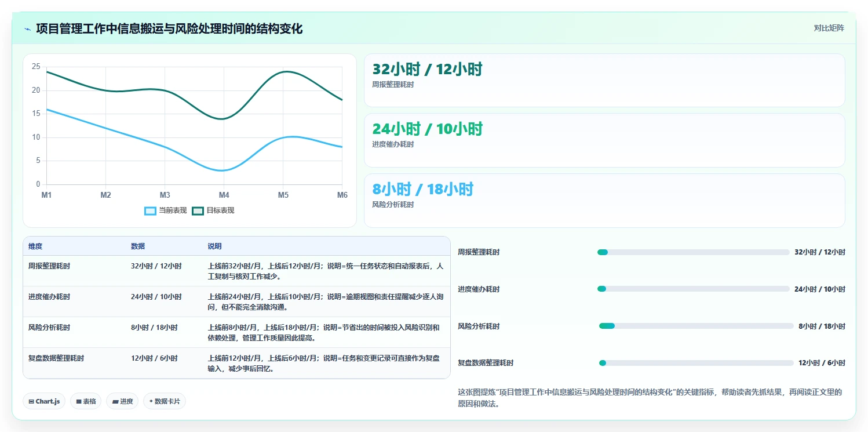Click table cell 12小时 / 6小时
Image resolution: width=868 pixels, height=432 pixels.
(x=154, y=358)
